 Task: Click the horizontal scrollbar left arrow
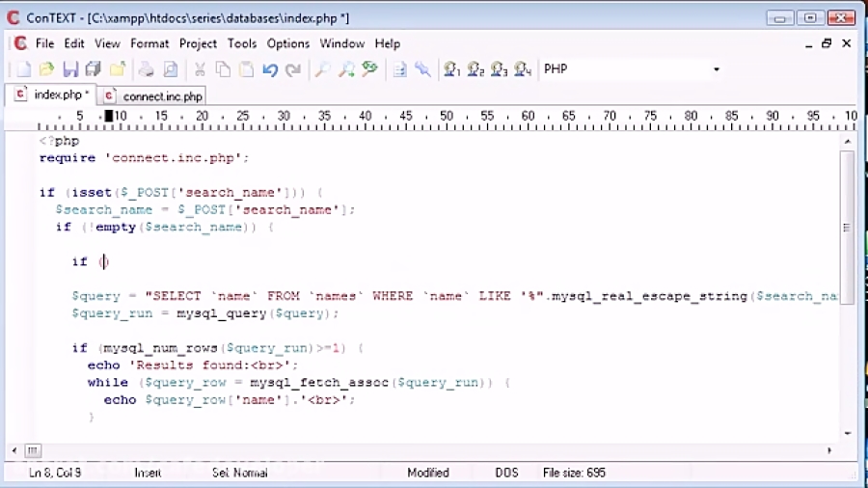pyautogui.click(x=14, y=450)
